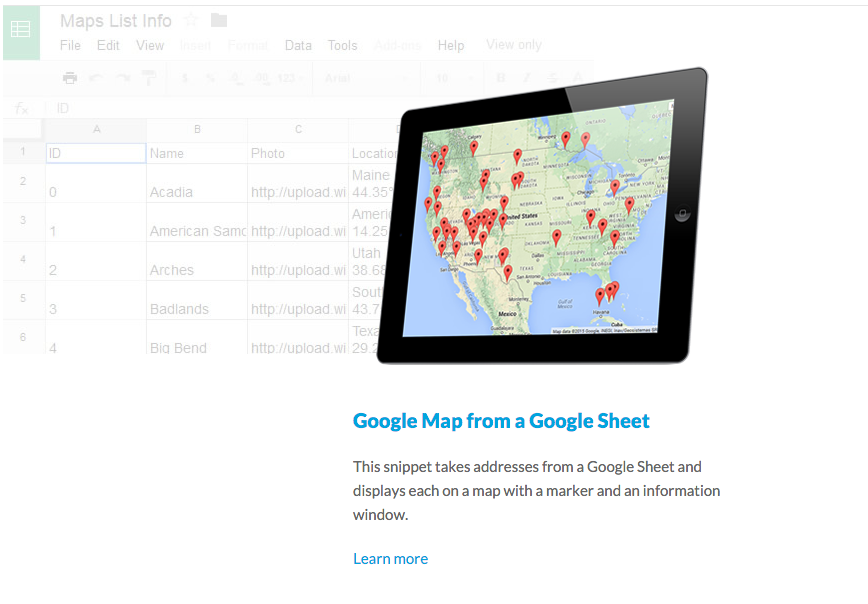The width and height of the screenshot is (868, 604).
Task: Toggle bold text formatting
Action: pos(499,77)
